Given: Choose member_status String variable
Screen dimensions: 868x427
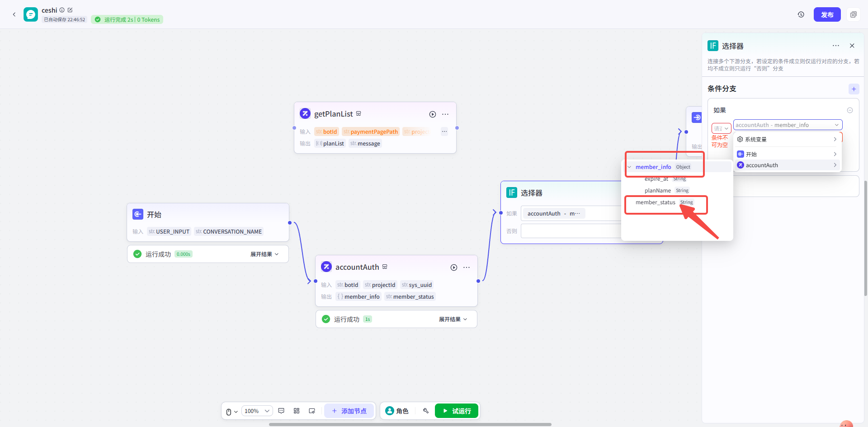Looking at the screenshot, I should (x=665, y=202).
